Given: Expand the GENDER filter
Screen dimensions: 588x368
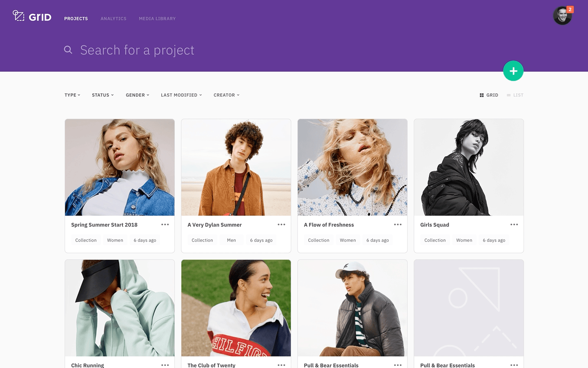Looking at the screenshot, I should 137,95.
